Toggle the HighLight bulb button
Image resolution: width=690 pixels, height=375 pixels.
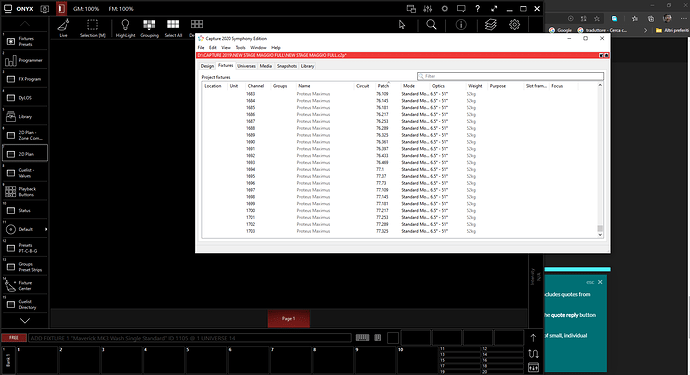click(x=125, y=28)
